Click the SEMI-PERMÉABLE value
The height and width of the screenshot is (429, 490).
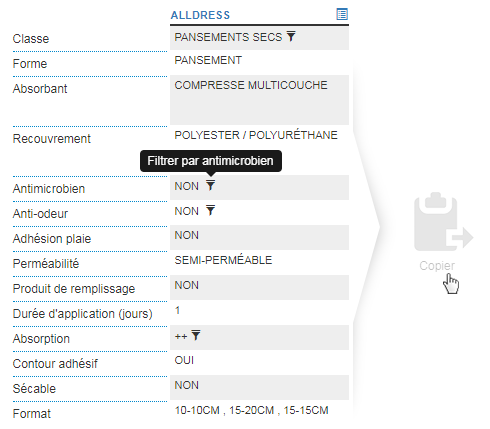[x=223, y=260]
